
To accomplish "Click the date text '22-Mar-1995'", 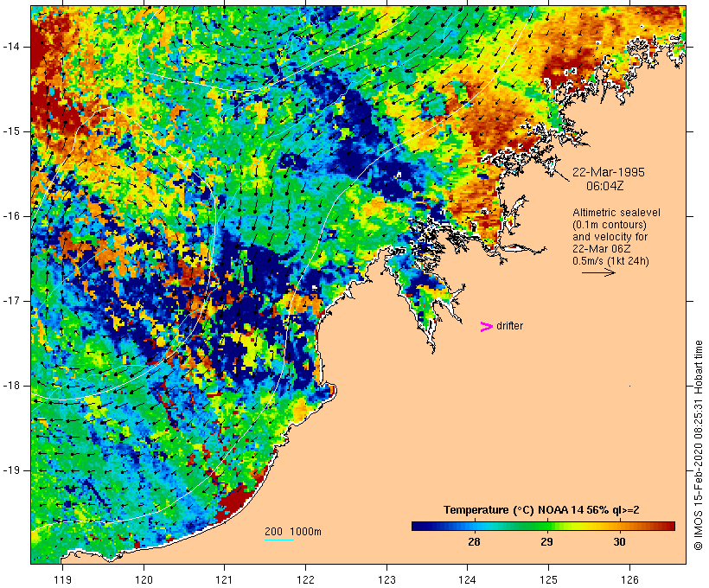I will click(608, 172).
